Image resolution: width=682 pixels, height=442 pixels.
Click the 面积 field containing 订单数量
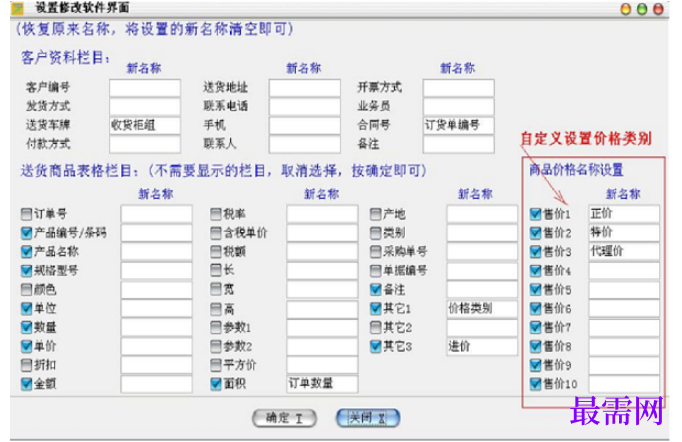[322, 384]
